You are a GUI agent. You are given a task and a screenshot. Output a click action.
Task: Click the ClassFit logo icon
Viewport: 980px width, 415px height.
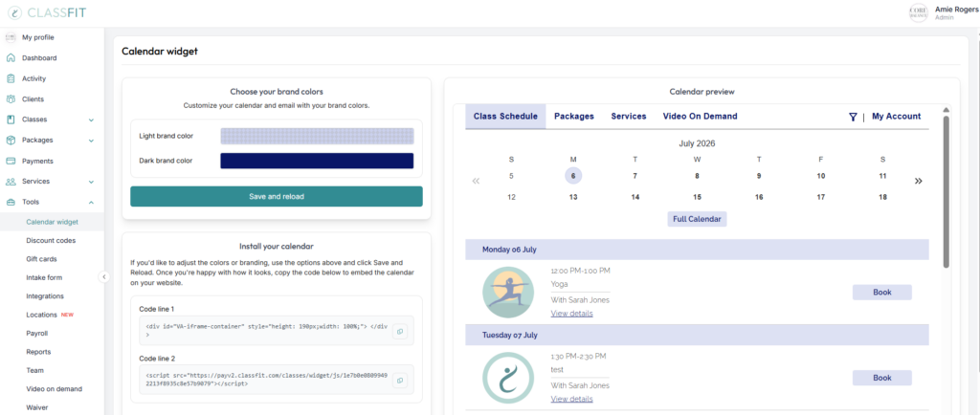pyautogui.click(x=15, y=12)
